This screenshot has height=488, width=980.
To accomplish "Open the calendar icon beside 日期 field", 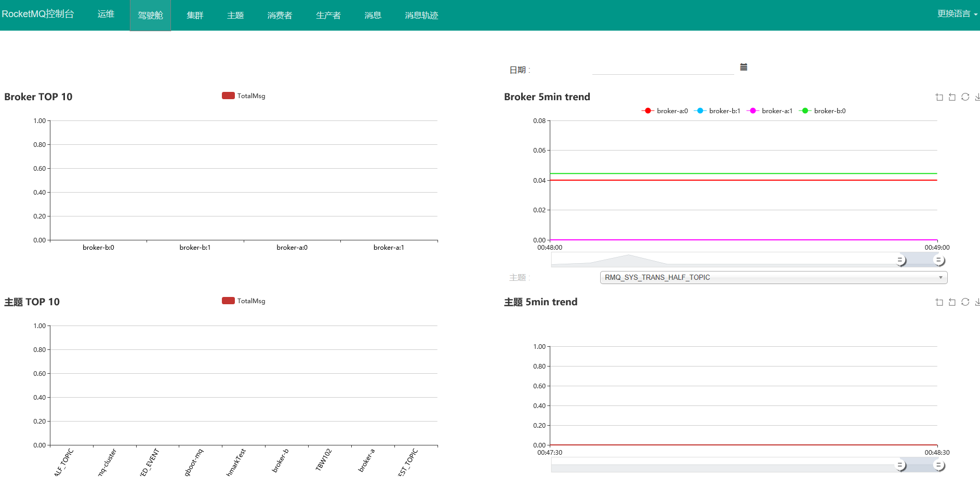I will [743, 67].
